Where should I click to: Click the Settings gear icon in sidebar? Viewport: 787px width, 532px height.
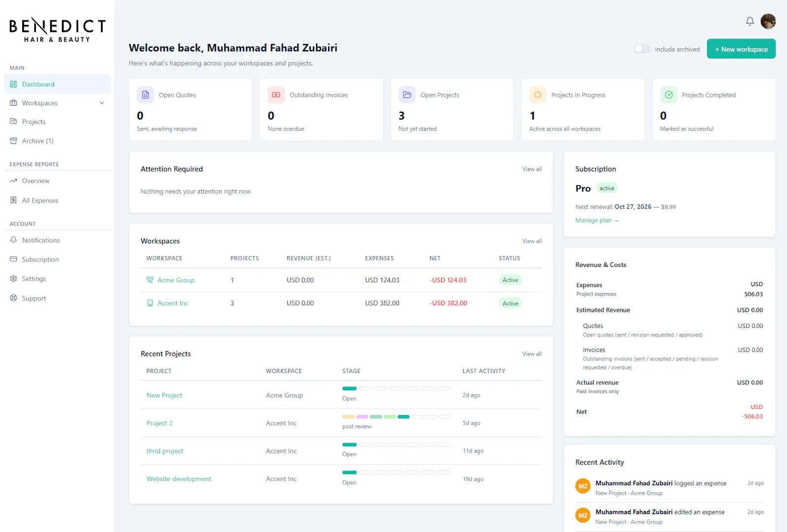click(x=13, y=279)
